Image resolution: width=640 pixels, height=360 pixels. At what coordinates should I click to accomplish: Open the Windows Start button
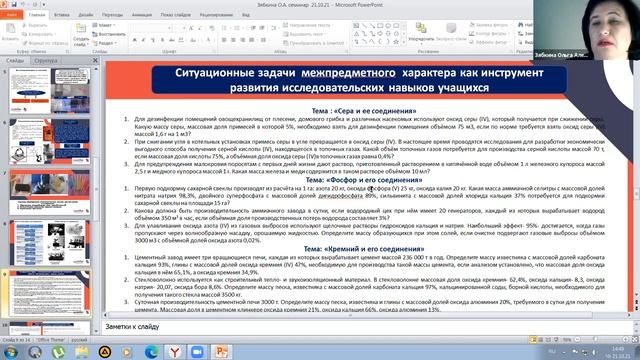(x=11, y=352)
